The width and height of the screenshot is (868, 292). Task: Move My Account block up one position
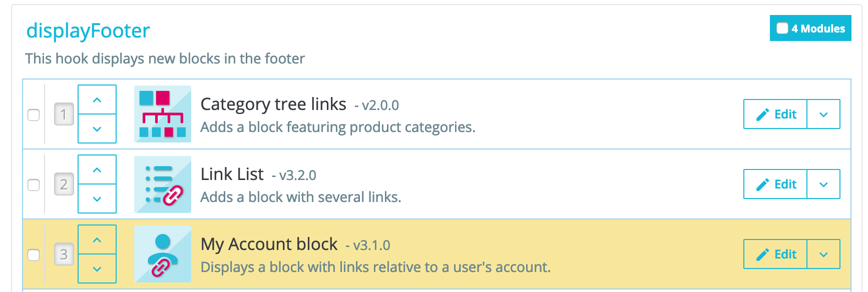(x=97, y=239)
